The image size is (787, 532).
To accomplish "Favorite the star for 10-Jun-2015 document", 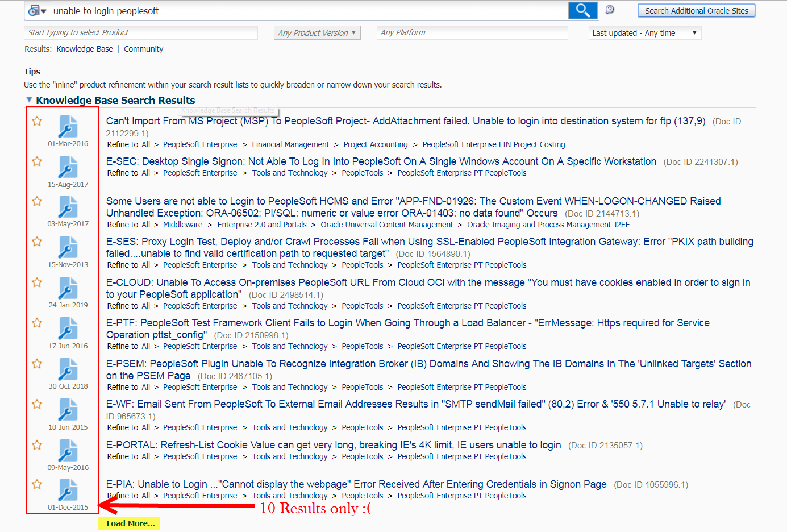I will (x=37, y=404).
